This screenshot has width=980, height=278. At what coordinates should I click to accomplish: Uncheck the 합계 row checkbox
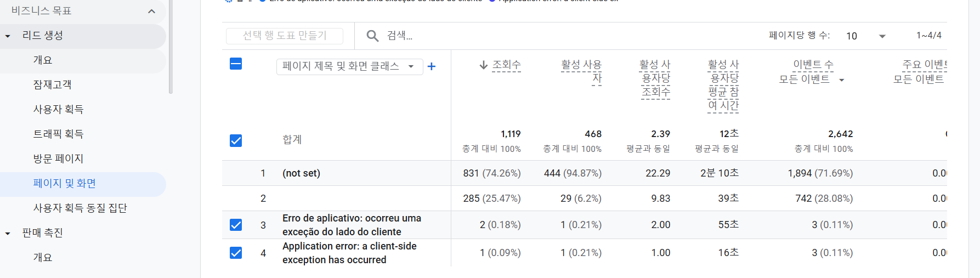(236, 141)
